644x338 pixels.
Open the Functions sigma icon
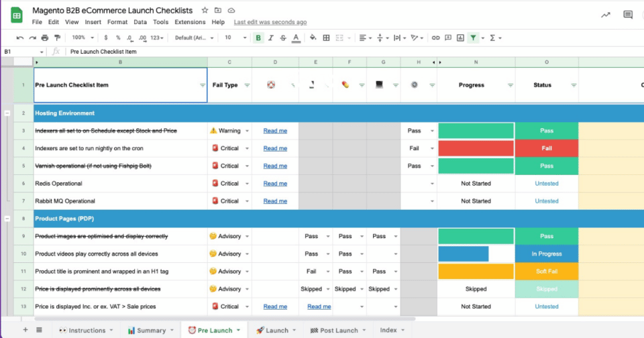(492, 38)
